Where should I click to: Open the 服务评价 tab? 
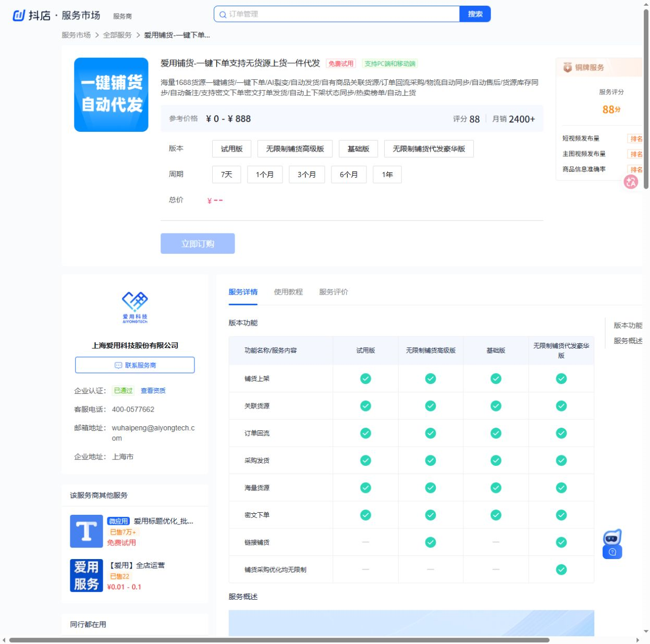click(334, 292)
